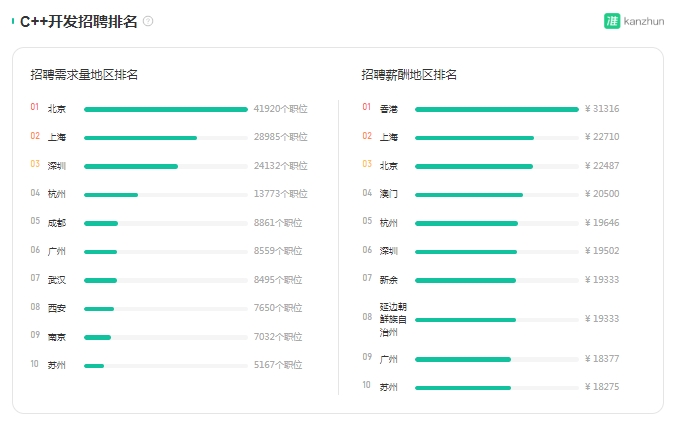Click the kanzhun logo icon
This screenshot has width=678, height=442.
tap(612, 21)
